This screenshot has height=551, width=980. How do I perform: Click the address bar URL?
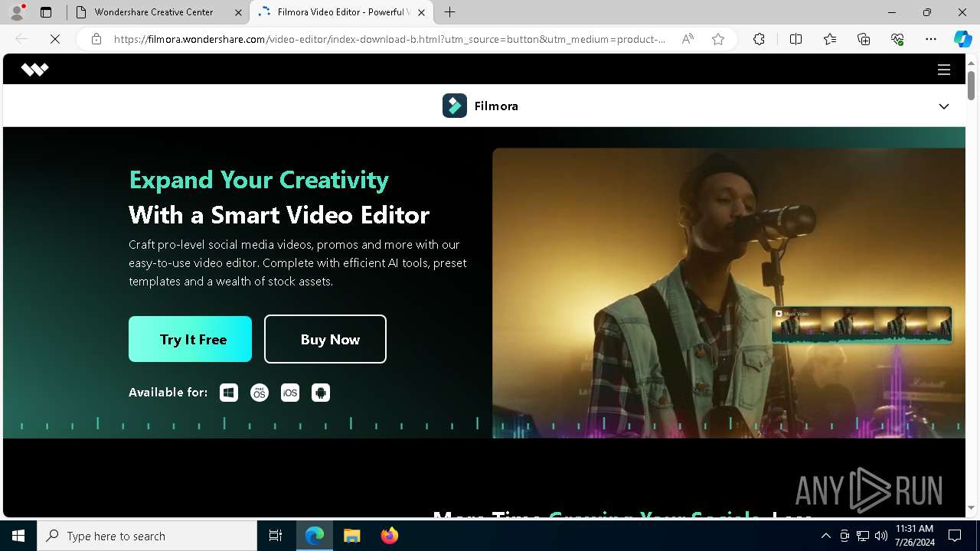(x=390, y=39)
